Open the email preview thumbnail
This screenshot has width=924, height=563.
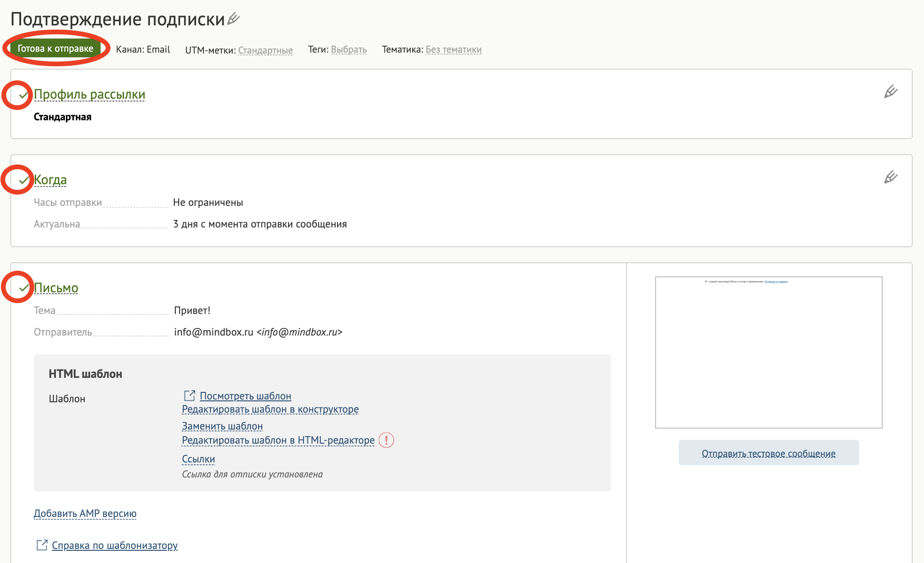tap(769, 352)
